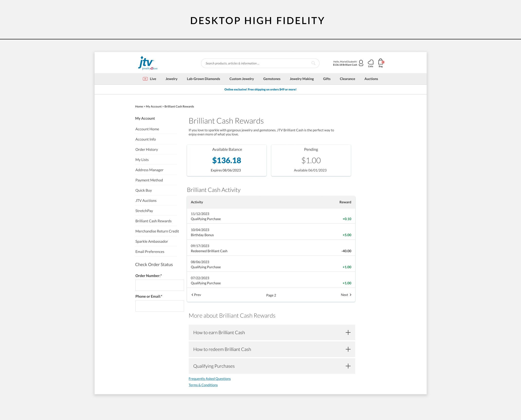Image resolution: width=521 pixels, height=420 pixels.
Task: Go to My Account breadcrumb
Action: 153,107
